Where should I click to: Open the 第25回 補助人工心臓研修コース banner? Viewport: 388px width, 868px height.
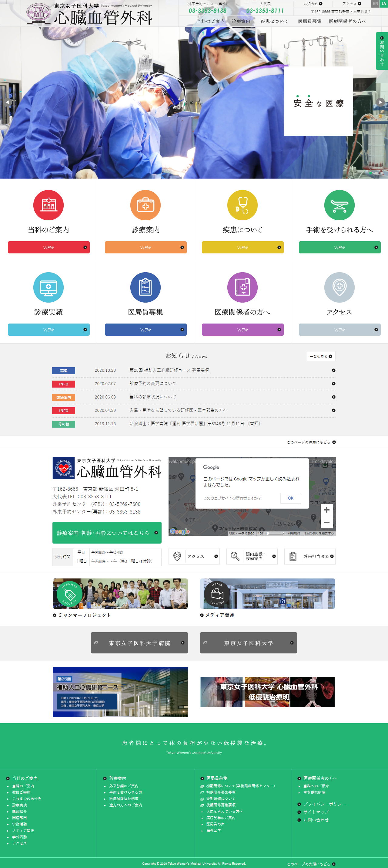[120, 692]
